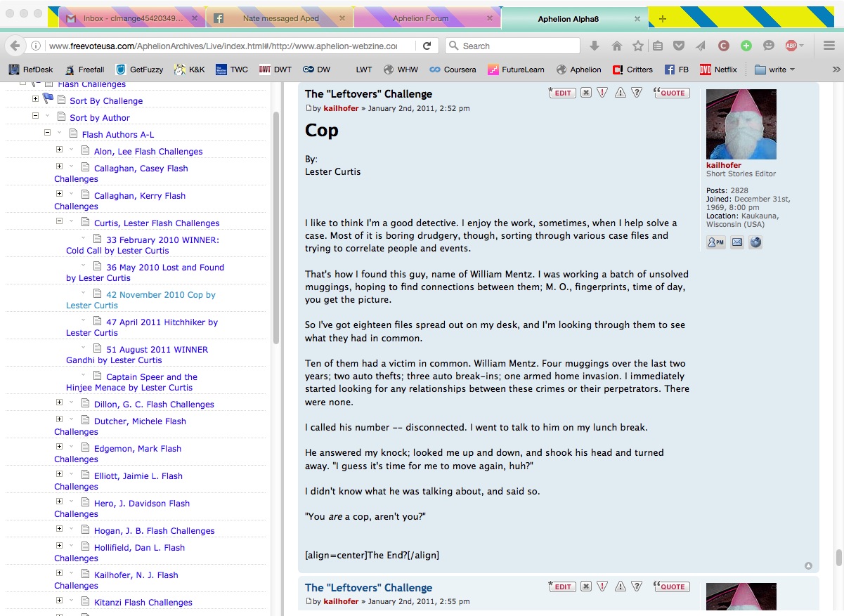Open the 'write' bookmarks folder

coord(774,70)
